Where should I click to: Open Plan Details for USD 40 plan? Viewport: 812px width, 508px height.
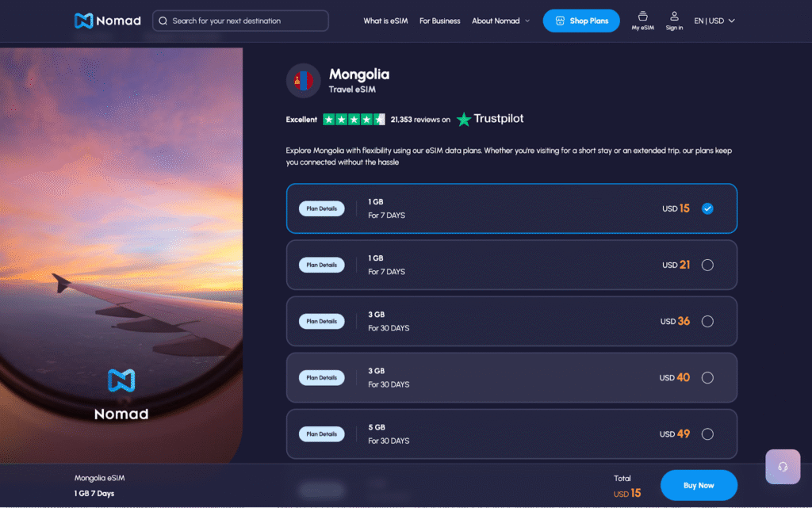coord(322,378)
